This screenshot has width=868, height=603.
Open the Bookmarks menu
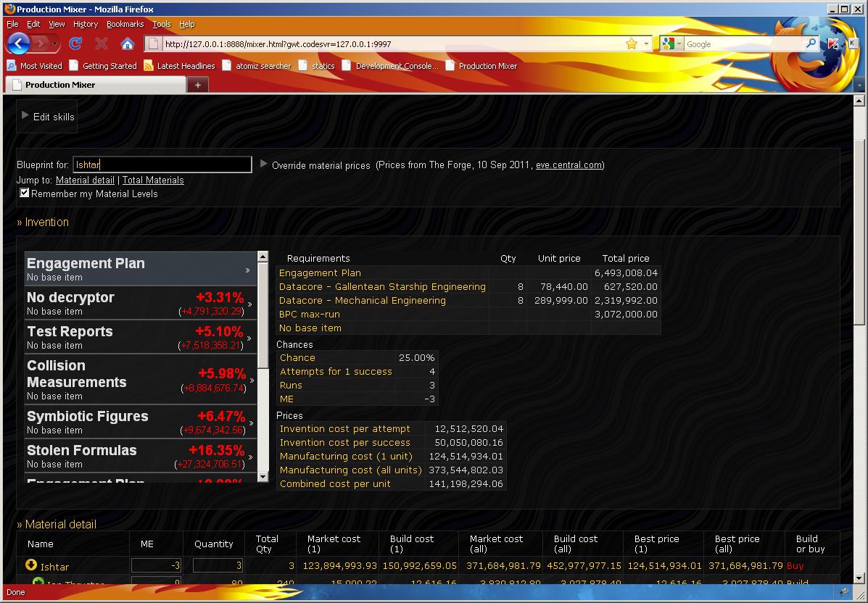[125, 24]
